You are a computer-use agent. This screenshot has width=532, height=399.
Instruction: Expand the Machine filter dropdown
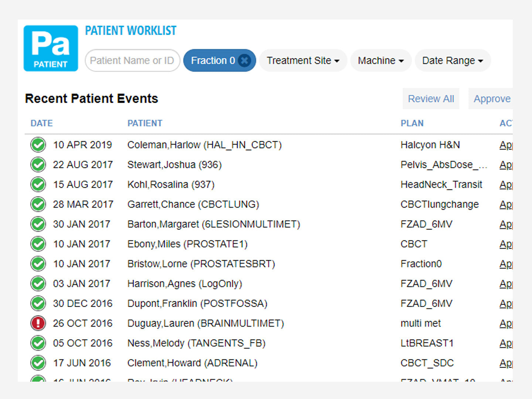pyautogui.click(x=381, y=60)
